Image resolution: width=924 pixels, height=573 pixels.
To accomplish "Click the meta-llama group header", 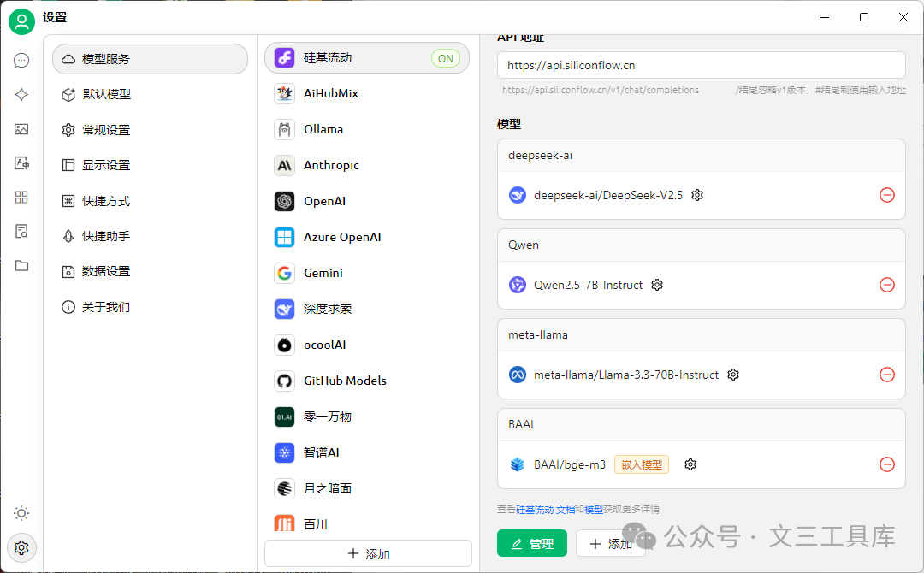I will point(702,335).
